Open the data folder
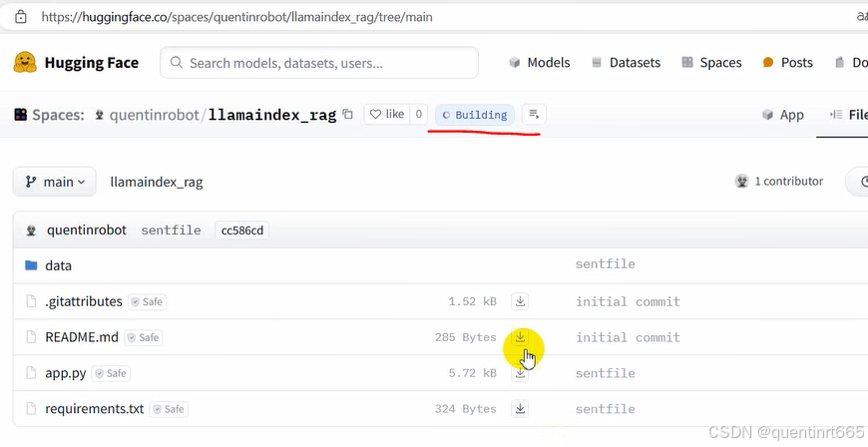The width and height of the screenshot is (868, 447). click(x=58, y=265)
